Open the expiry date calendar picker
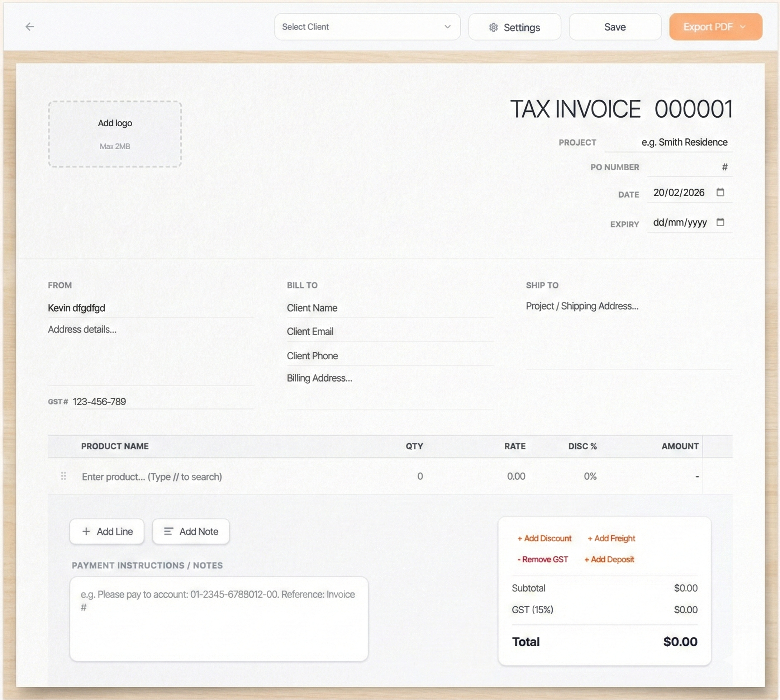This screenshot has height=700, width=780. pyautogui.click(x=721, y=222)
